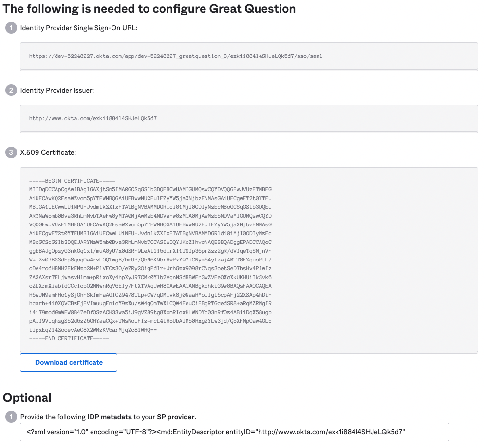Click the metadata text area resize handle

(x=447, y=438)
